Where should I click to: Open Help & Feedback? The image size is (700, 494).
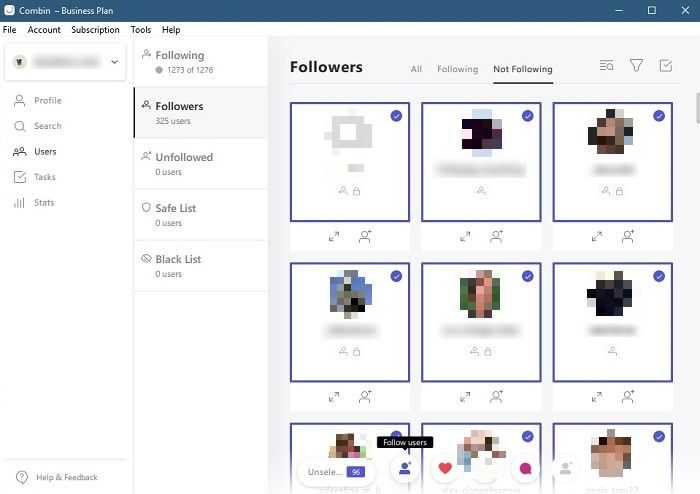pos(56,477)
